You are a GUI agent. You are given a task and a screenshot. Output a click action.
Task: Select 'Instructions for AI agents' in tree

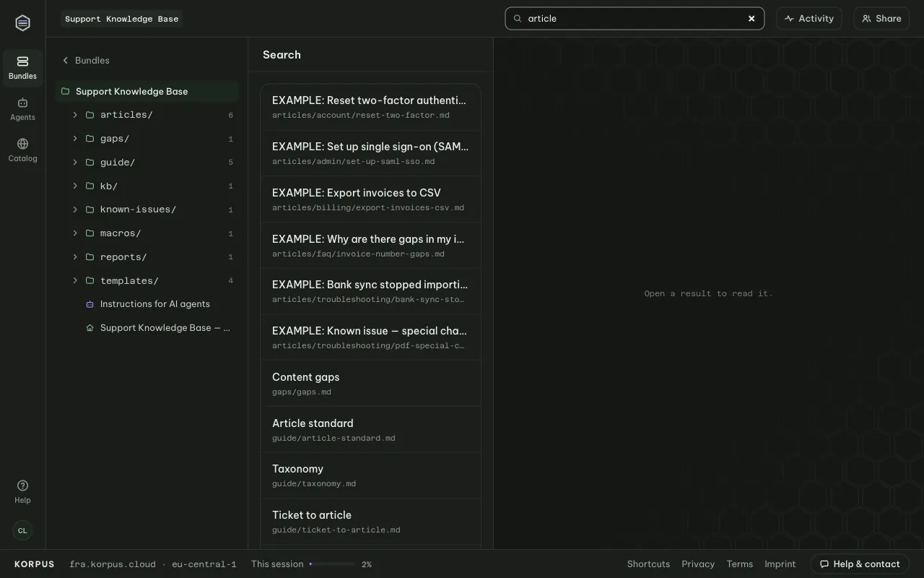[147, 304]
